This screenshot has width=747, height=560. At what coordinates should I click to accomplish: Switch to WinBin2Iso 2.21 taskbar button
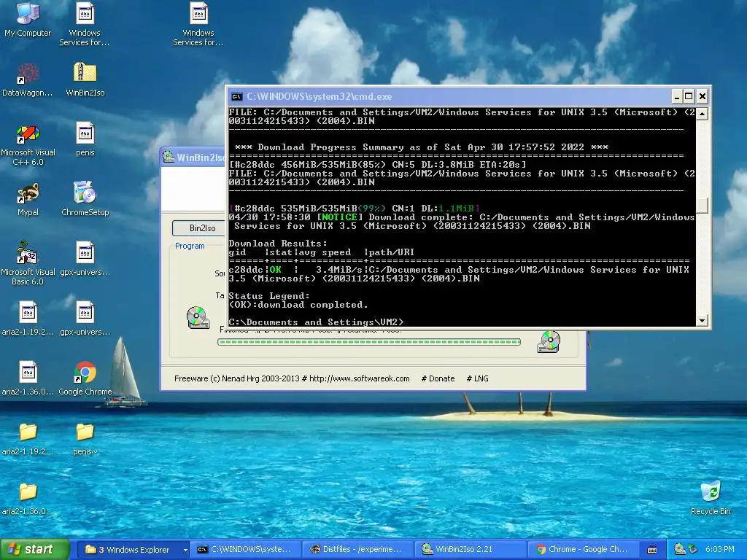click(x=471, y=550)
